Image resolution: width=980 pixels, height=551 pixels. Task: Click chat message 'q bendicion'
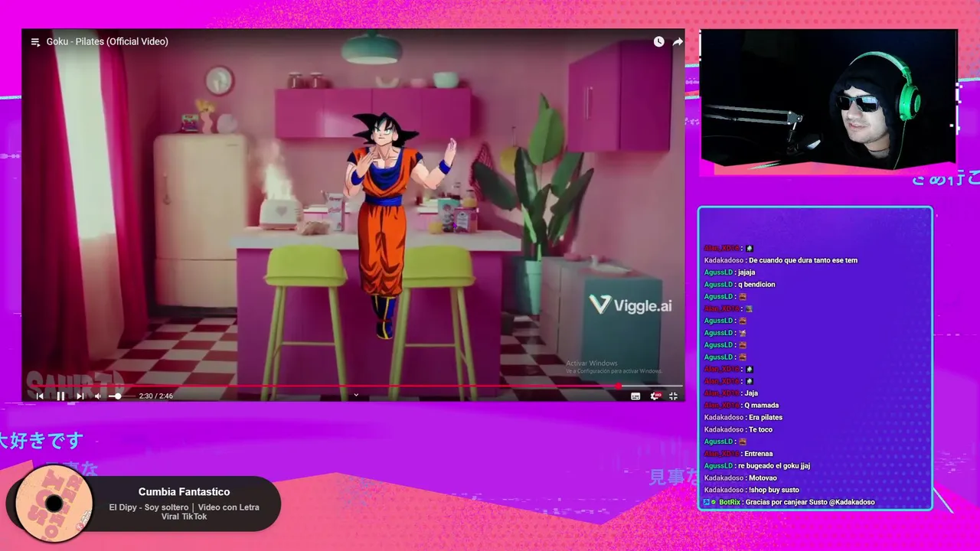coord(756,285)
